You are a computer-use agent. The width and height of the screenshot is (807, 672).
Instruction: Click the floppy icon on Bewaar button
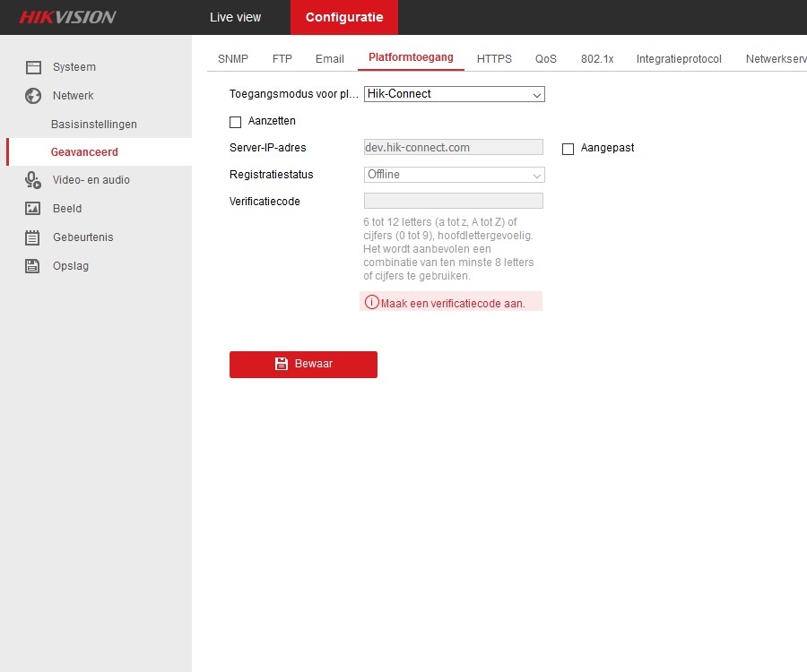point(281,364)
